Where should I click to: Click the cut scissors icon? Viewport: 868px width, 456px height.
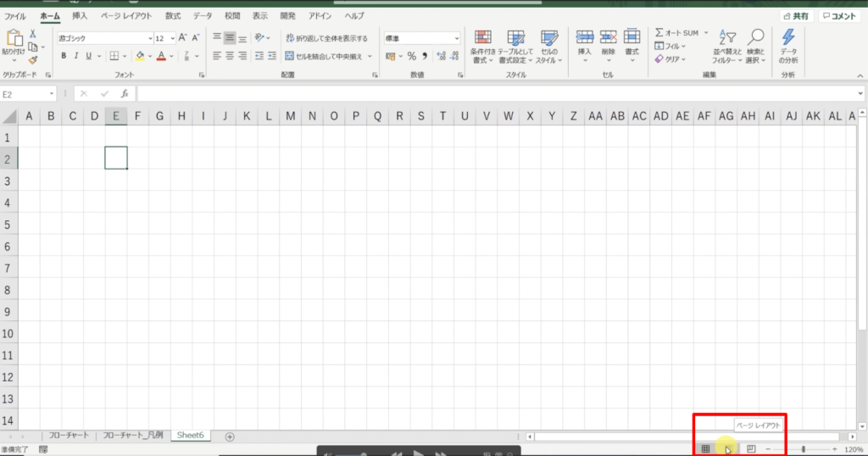tap(32, 34)
